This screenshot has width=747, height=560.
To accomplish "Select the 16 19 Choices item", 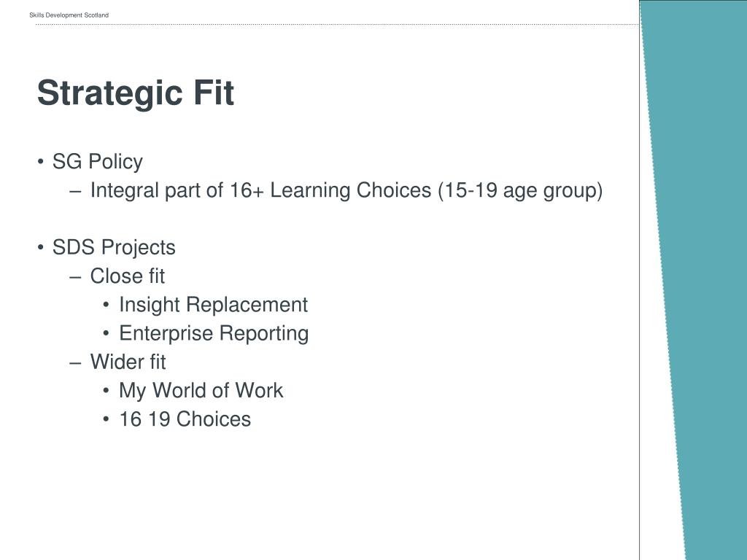I will [185, 419].
